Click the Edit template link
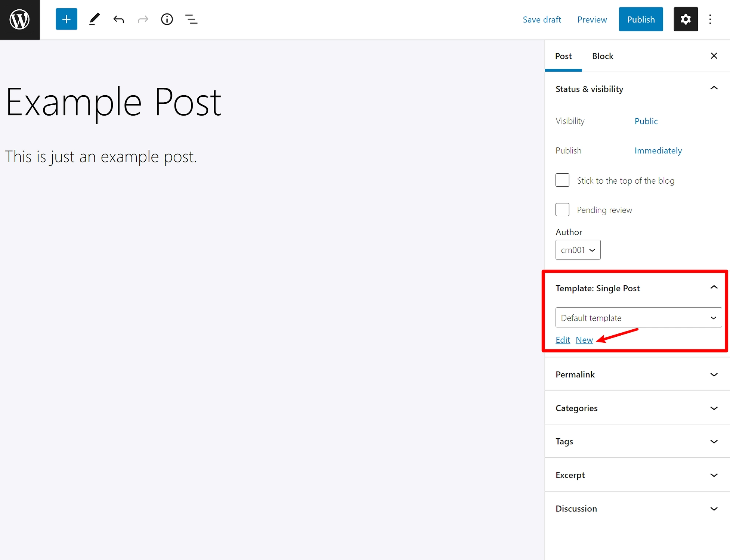Image resolution: width=730 pixels, height=560 pixels. click(x=562, y=340)
